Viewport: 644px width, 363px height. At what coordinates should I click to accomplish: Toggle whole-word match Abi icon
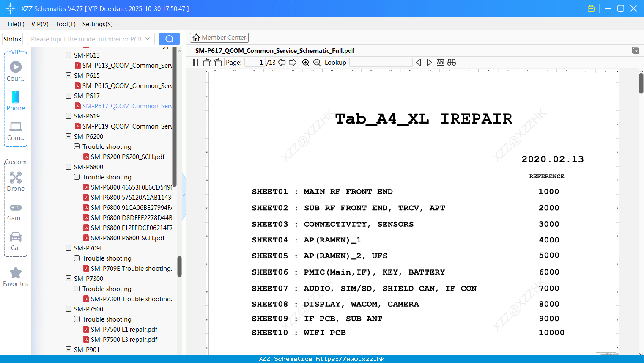point(441,63)
